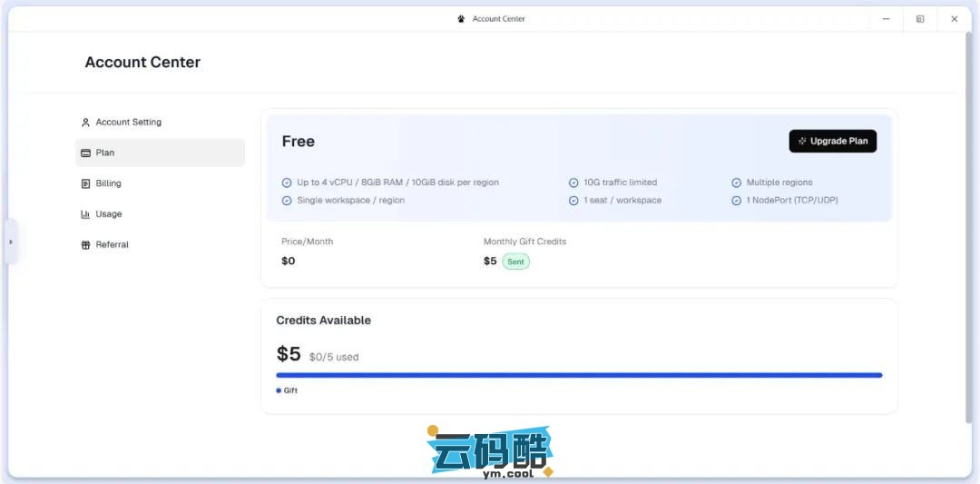Click the Gift legend dot under credits
The height and width of the screenshot is (484, 980).
[279, 390]
